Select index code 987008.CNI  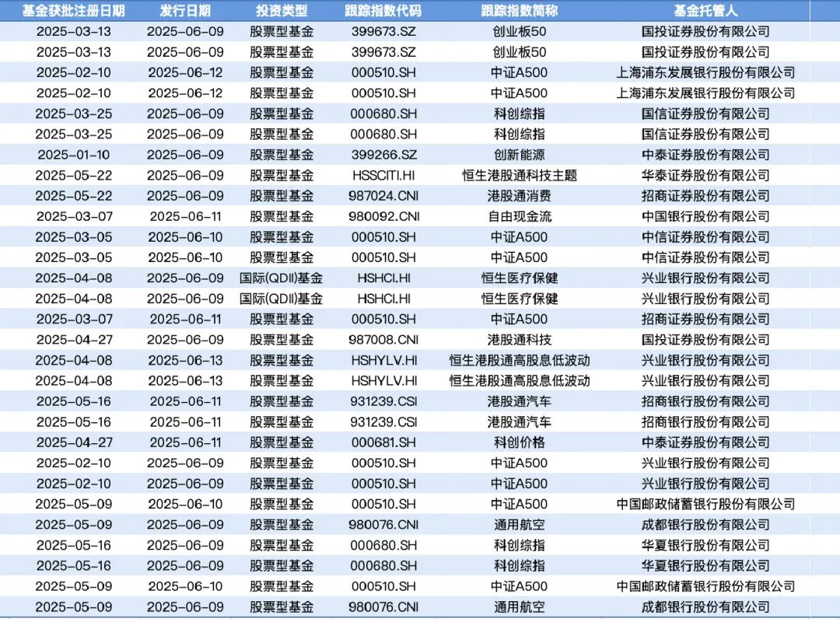(x=383, y=340)
